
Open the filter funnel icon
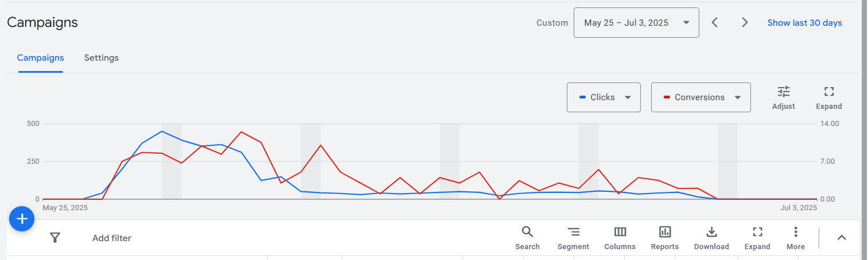55,238
